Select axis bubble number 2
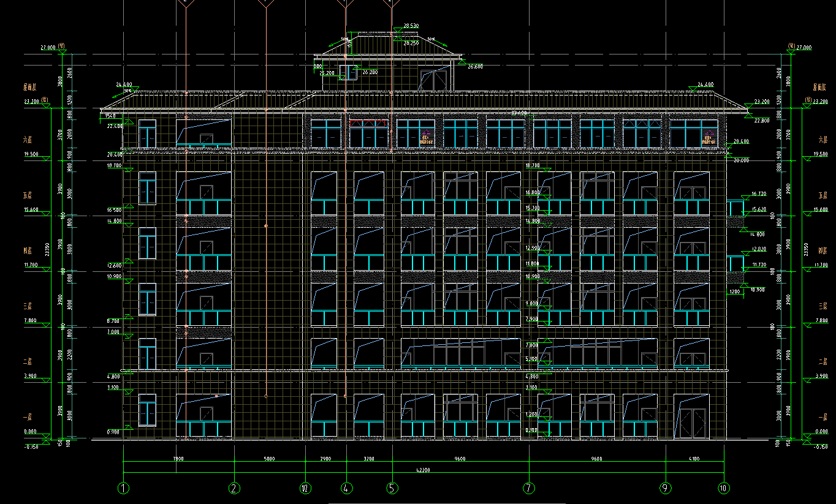 pyautogui.click(x=234, y=488)
